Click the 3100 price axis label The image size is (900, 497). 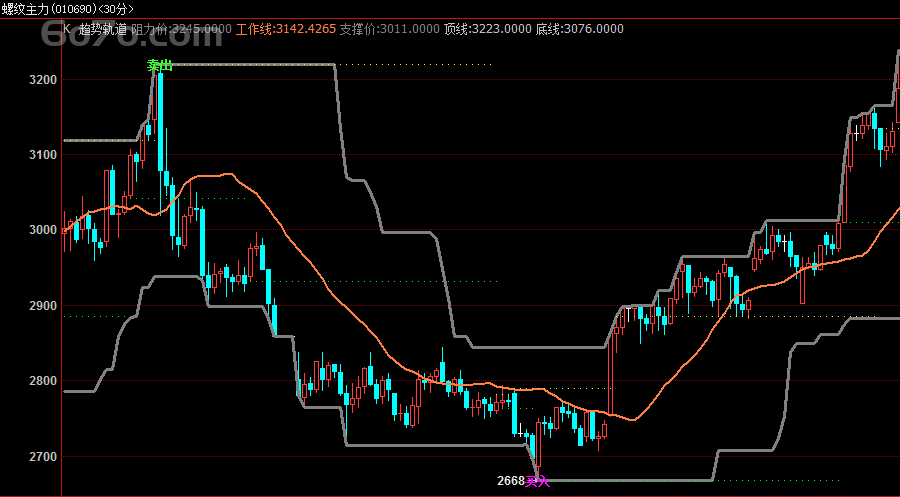[x=43, y=154]
